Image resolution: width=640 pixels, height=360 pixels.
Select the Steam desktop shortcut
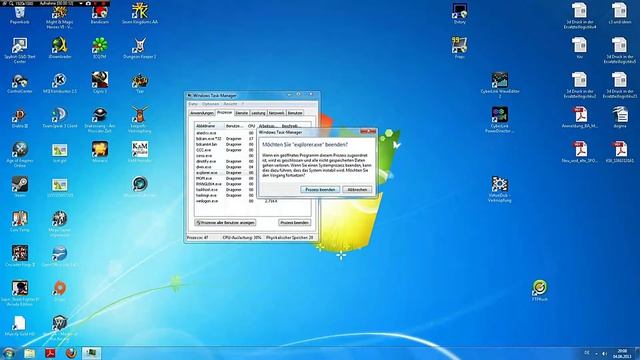coord(20,187)
